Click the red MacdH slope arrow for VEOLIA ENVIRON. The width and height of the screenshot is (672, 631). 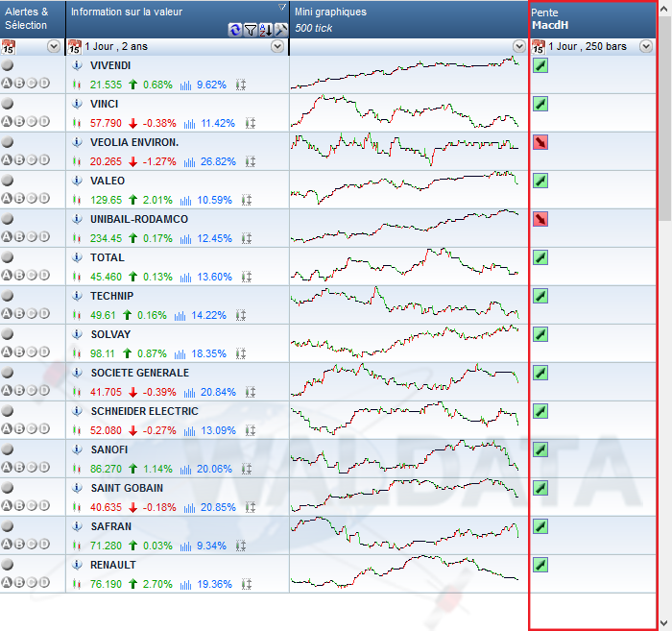point(540,142)
